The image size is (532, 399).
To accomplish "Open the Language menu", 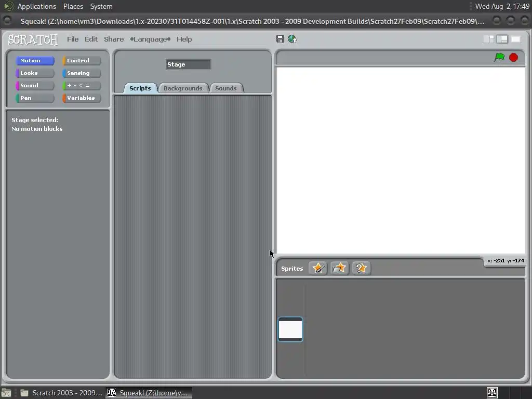I will 150,39.
